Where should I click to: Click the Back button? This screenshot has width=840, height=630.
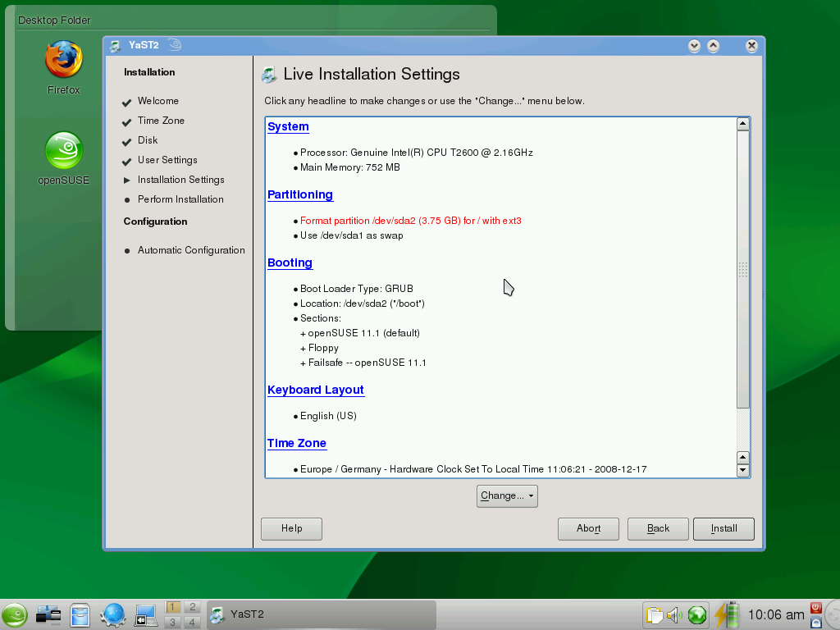tap(658, 529)
